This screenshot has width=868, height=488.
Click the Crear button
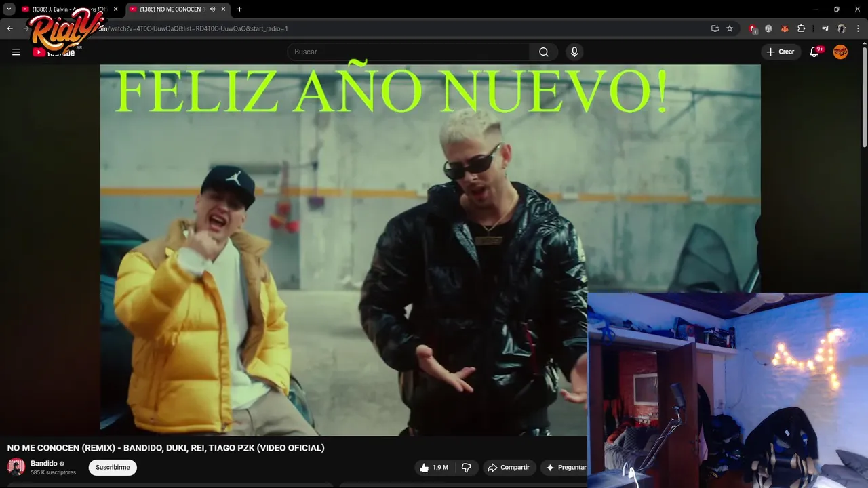click(781, 52)
